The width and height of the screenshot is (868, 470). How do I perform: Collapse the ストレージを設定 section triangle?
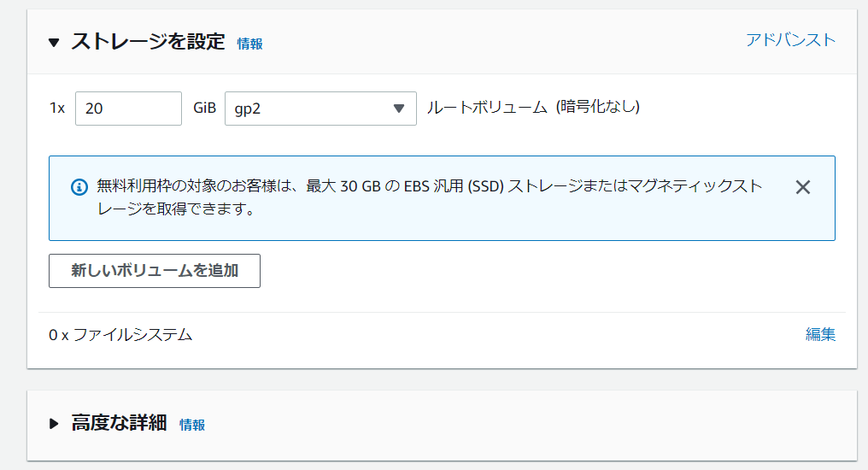(x=55, y=42)
